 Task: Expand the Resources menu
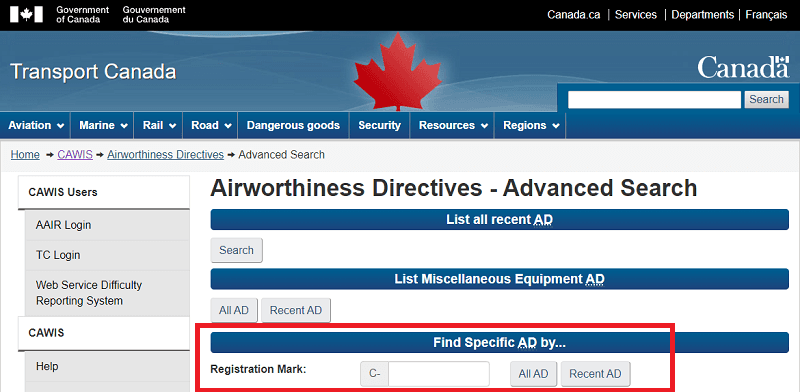click(453, 126)
